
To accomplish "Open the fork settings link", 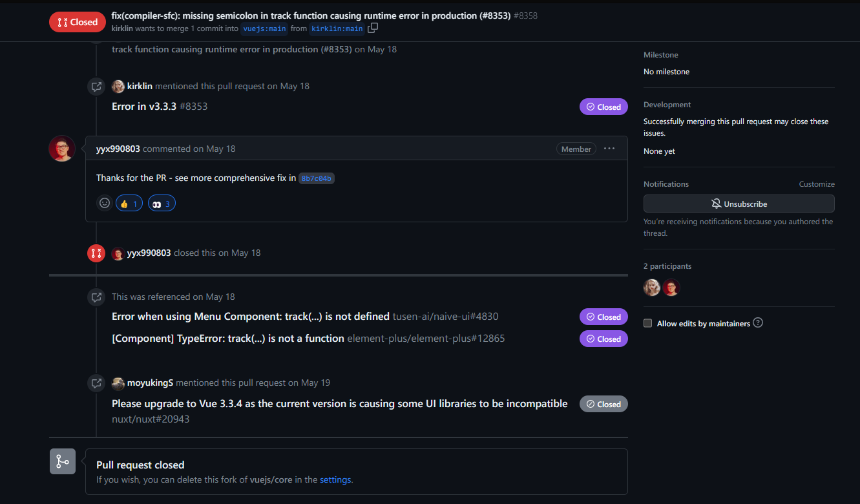I will [335, 479].
